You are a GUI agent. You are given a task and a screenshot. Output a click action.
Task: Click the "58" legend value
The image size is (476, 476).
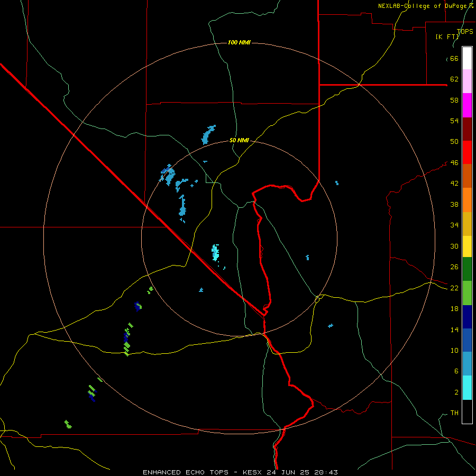click(x=454, y=100)
